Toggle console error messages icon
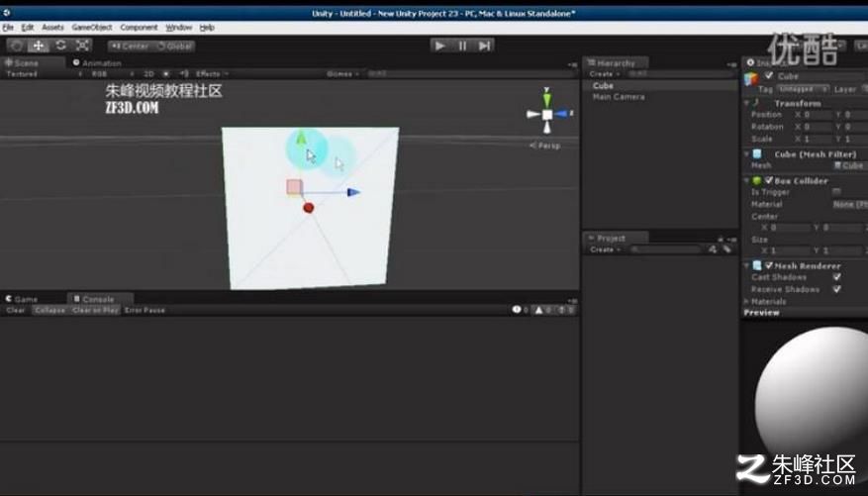 (565, 310)
